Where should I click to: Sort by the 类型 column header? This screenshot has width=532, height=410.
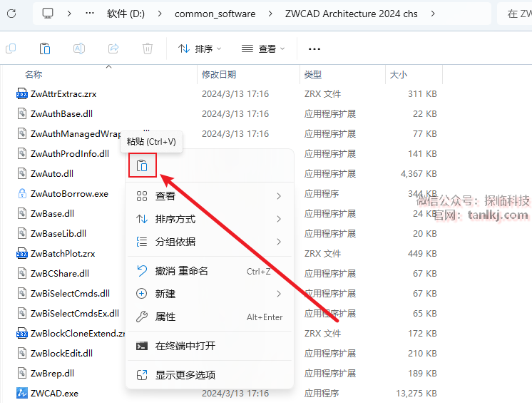point(313,75)
